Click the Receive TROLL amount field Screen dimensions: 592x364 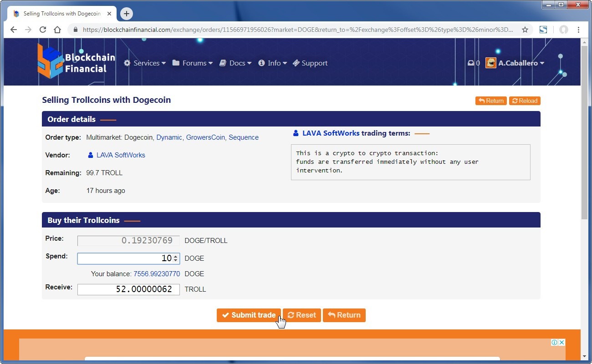pos(128,289)
